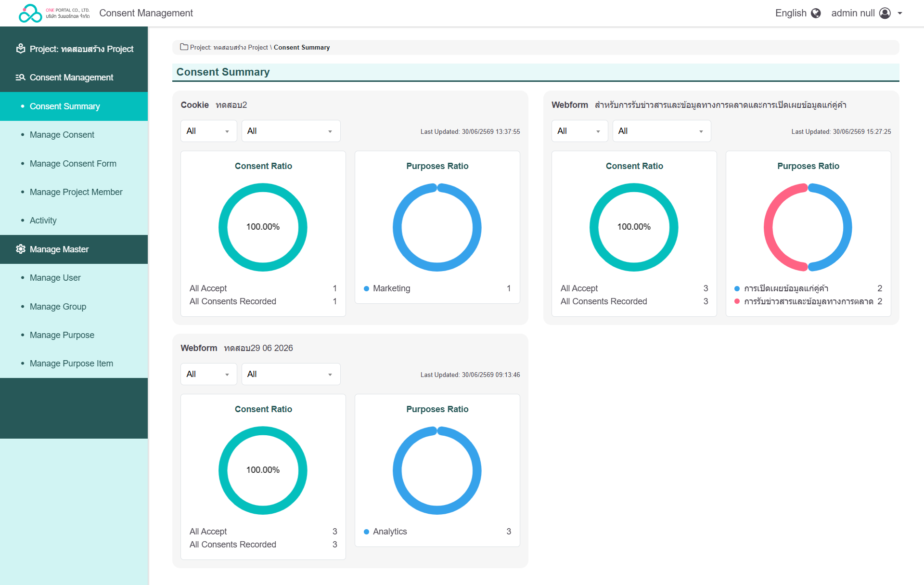This screenshot has width=924, height=585.
Task: Open first All dropdown in Cookie ทดสอบ2 card
Action: pos(208,131)
